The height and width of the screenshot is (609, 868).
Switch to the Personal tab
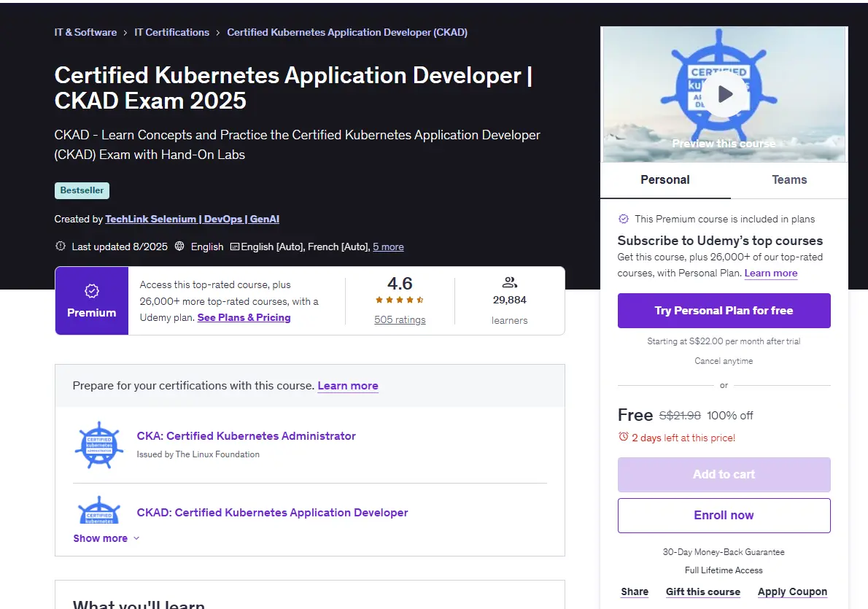(664, 180)
